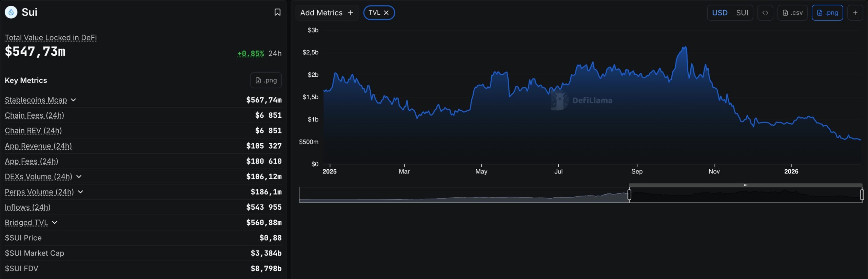Click the $186,1m perps volume value

tap(266, 192)
